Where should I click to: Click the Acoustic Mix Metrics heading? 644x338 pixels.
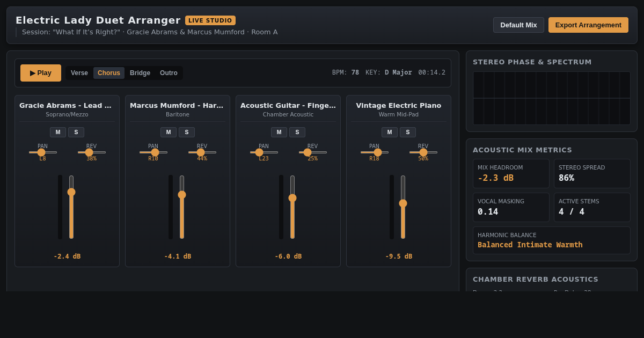pyautogui.click(x=523, y=150)
